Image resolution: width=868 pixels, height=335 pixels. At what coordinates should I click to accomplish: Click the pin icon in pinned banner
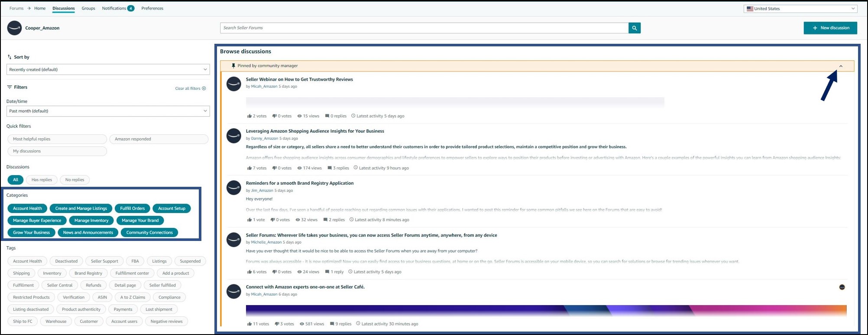pos(233,66)
